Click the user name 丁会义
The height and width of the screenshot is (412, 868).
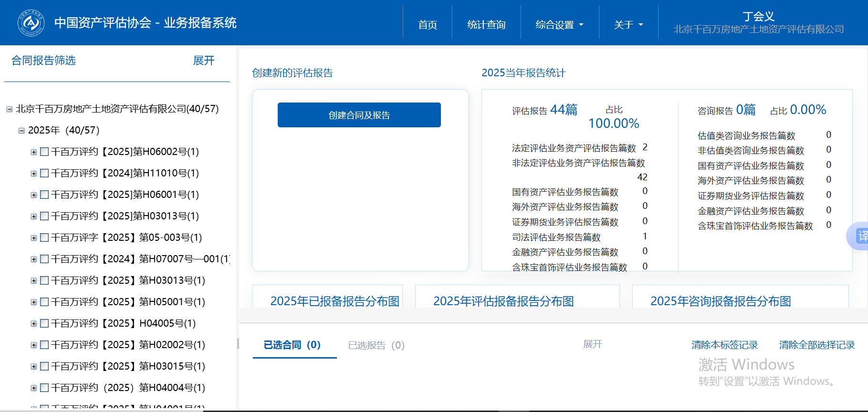758,16
